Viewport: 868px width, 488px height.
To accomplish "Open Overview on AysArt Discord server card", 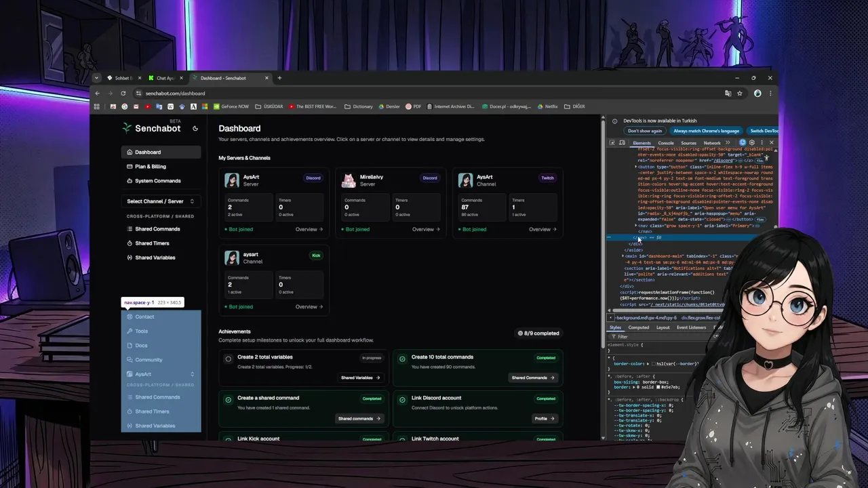I will pos(309,229).
